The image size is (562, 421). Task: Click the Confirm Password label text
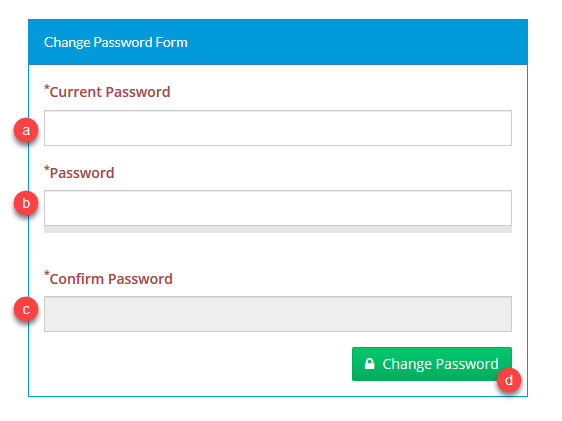pos(111,279)
